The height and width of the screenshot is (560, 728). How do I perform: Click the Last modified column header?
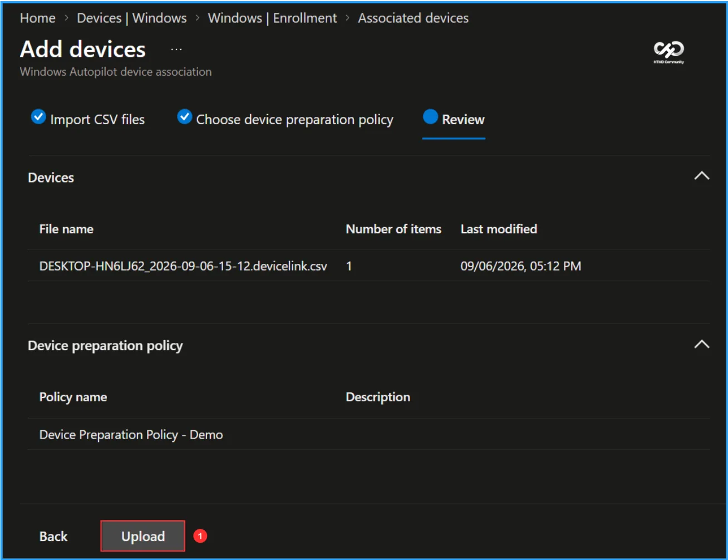click(x=499, y=229)
